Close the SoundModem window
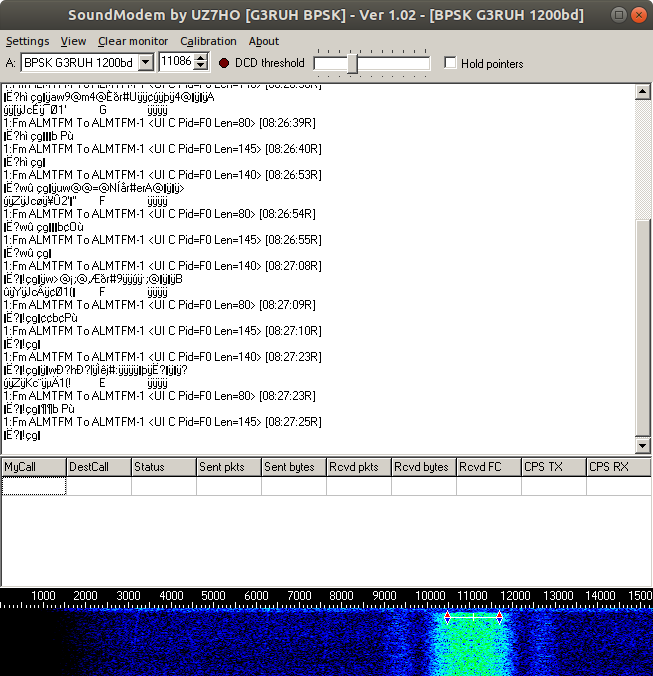 click(x=639, y=15)
